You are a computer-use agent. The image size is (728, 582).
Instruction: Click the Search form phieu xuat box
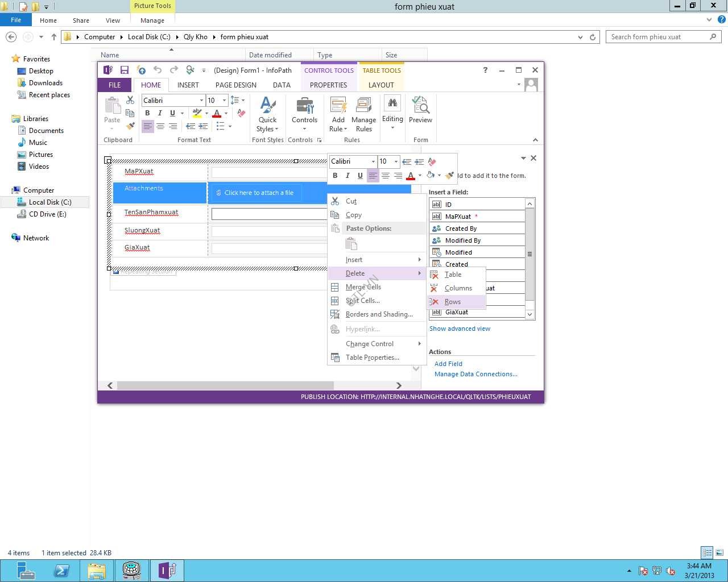[x=657, y=37]
